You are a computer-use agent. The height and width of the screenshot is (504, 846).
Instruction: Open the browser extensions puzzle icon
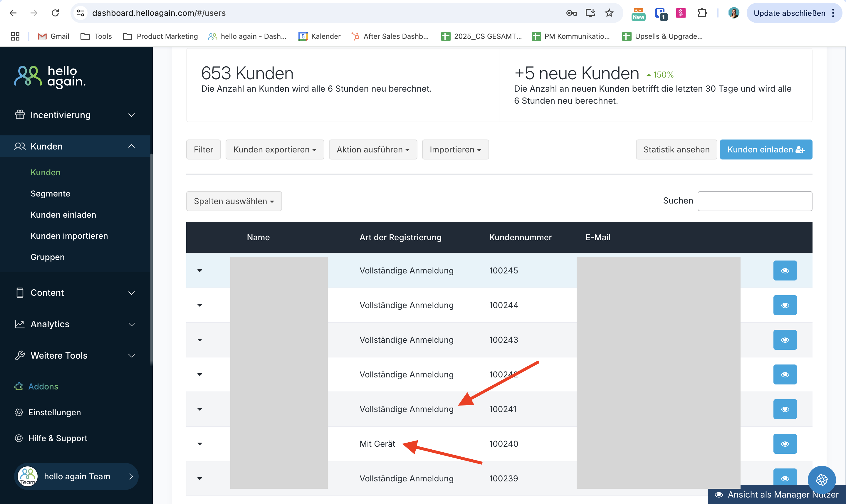pyautogui.click(x=702, y=13)
